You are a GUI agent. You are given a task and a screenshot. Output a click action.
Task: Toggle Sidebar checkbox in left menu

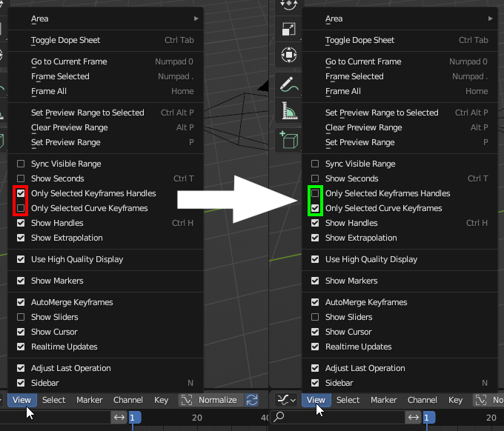pos(21,383)
